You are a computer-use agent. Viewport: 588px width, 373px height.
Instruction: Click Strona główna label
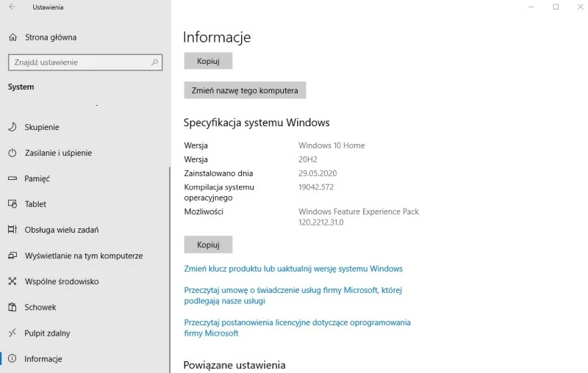[x=51, y=37]
